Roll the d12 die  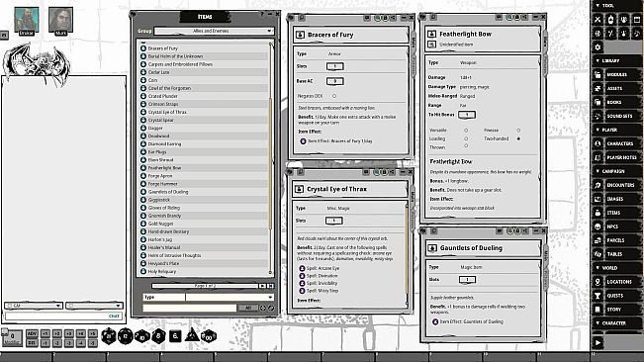(126, 336)
